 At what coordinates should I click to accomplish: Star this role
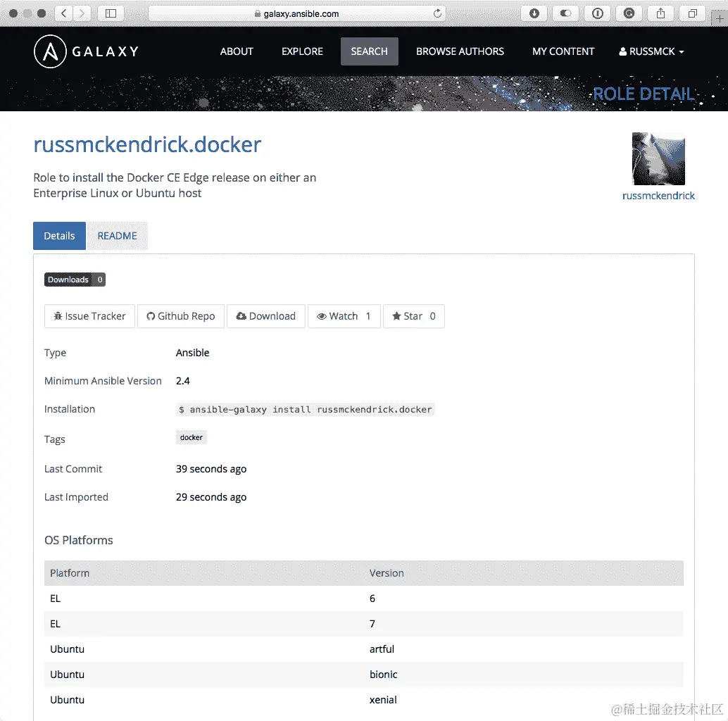click(x=414, y=316)
